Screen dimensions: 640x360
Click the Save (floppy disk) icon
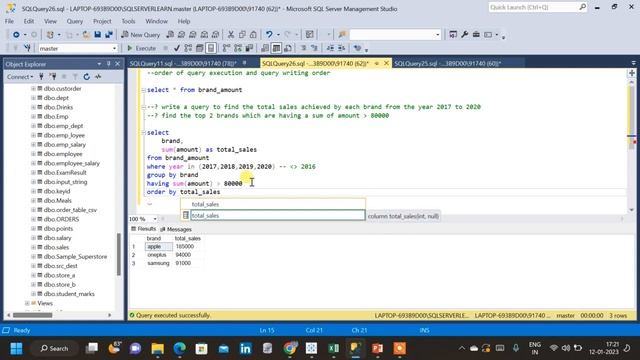tap(98, 35)
